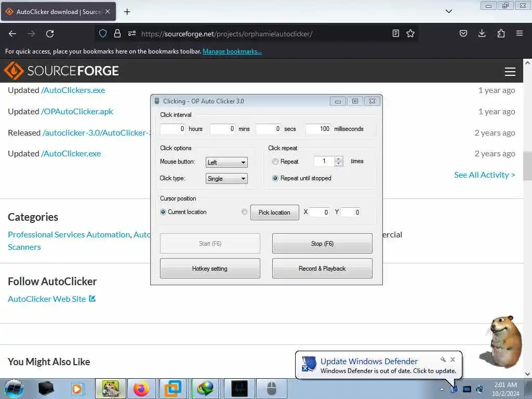
Task: Close the Windows Defender notification
Action: [x=453, y=360]
